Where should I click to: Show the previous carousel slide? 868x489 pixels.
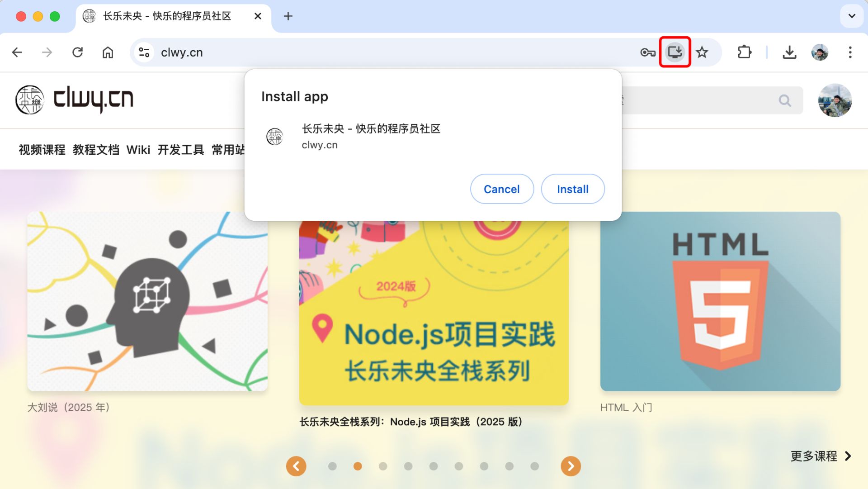click(x=296, y=466)
